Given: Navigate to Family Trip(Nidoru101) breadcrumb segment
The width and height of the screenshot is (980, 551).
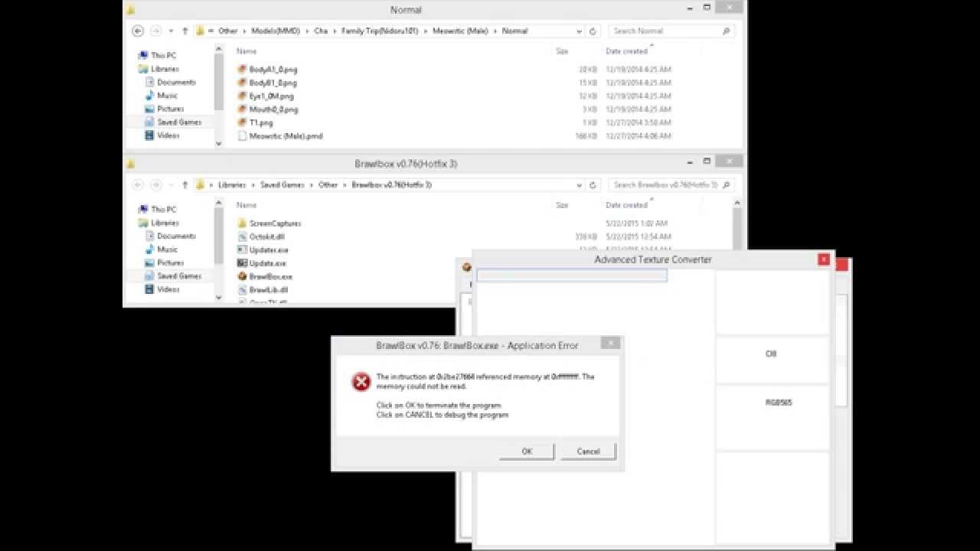Looking at the screenshot, I should [380, 31].
